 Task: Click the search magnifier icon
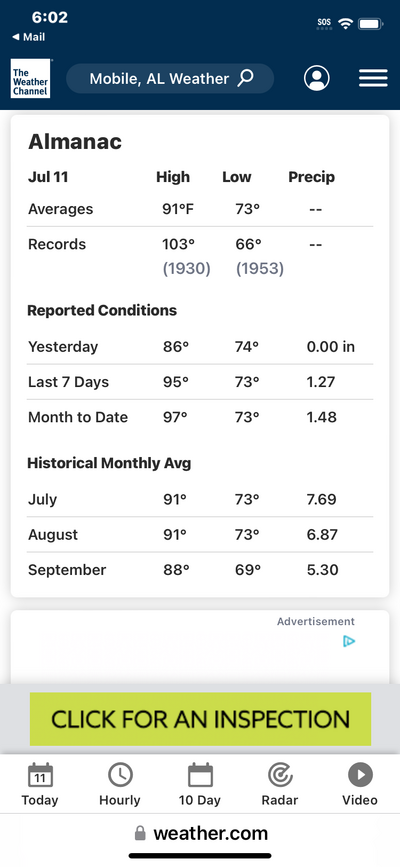(x=246, y=78)
